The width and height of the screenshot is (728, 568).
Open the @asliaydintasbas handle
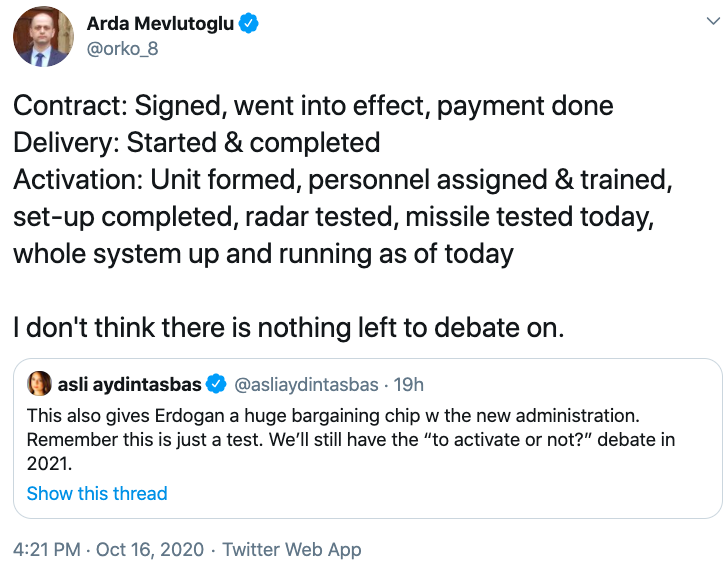(306, 385)
